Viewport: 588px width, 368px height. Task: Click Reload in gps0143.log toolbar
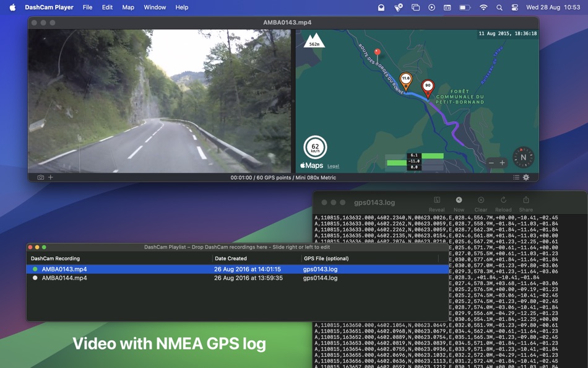[503, 204]
